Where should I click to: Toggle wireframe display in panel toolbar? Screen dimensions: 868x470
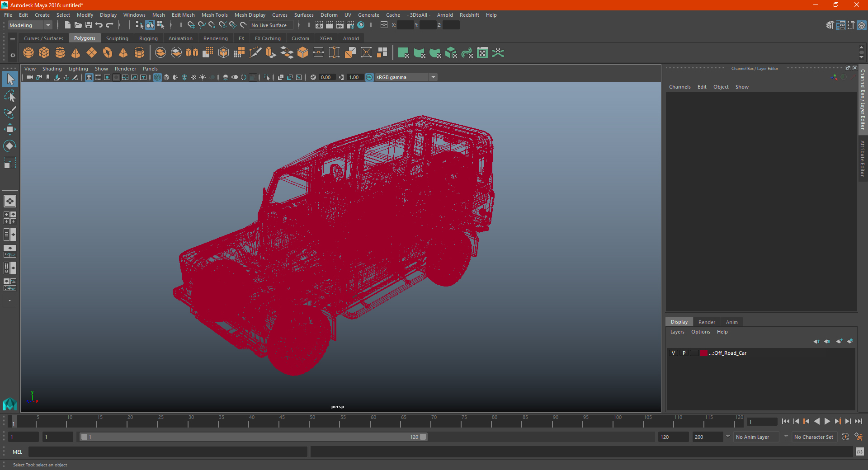[x=157, y=77]
